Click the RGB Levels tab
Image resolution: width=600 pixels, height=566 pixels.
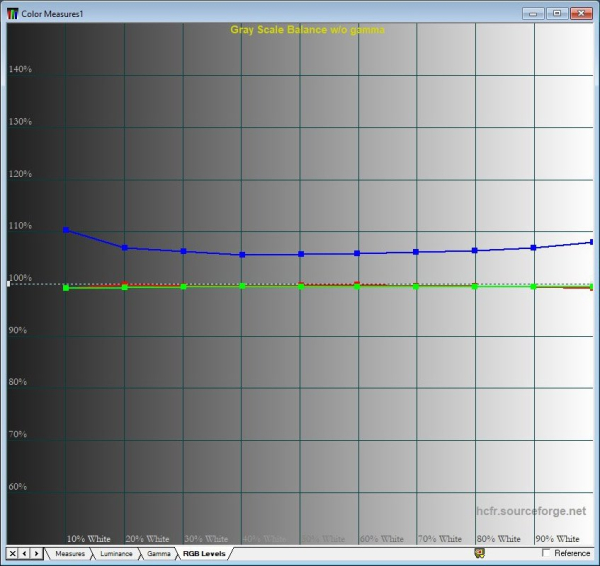click(204, 554)
